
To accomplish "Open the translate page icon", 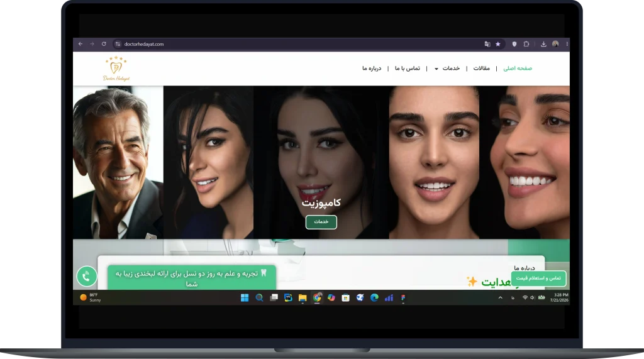I will click(x=487, y=44).
